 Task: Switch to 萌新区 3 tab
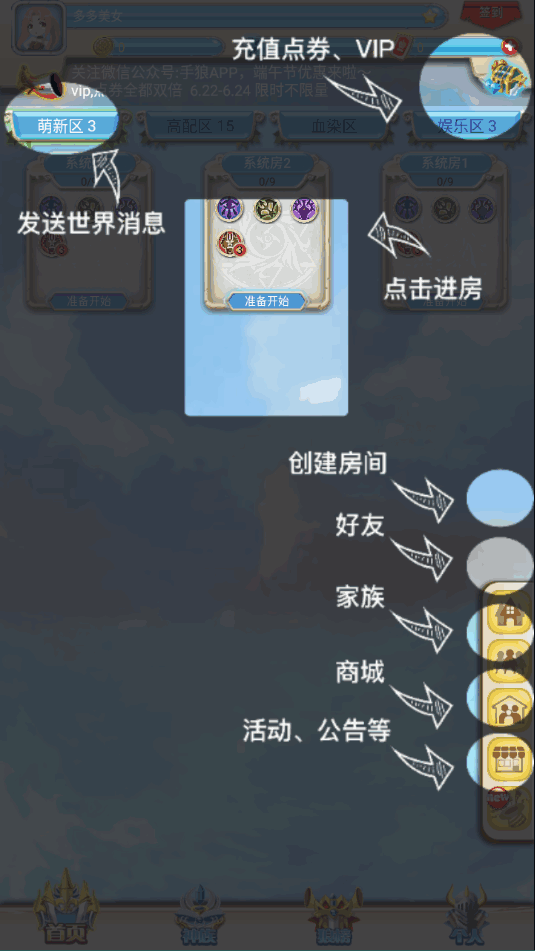(66, 126)
